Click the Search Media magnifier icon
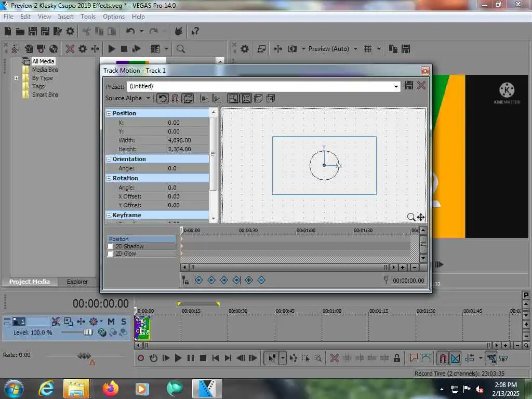 tap(180, 49)
